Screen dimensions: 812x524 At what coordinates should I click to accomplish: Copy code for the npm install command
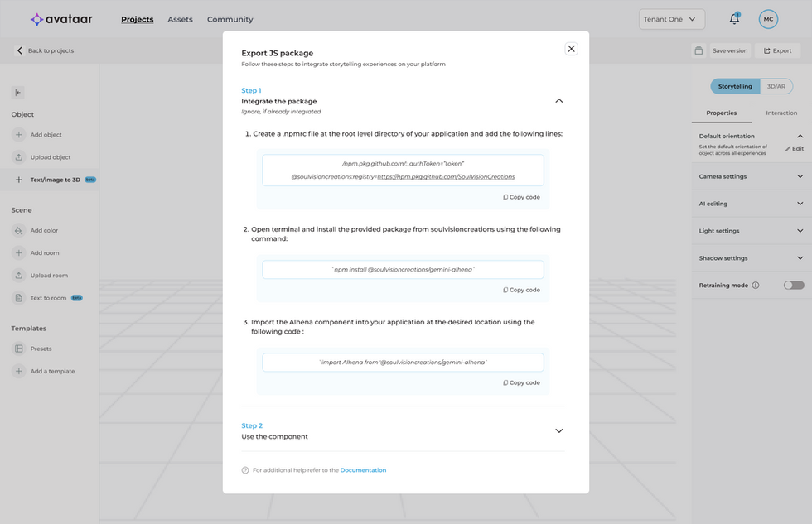(x=521, y=290)
